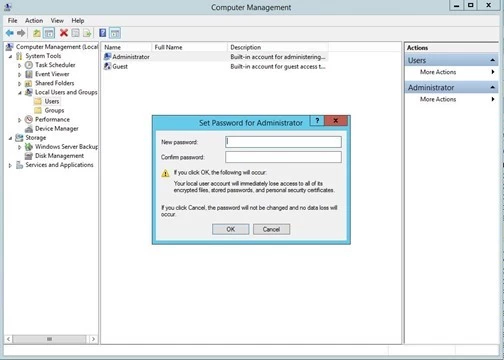Click the Back arrow toolbar icon

[x=10, y=33]
